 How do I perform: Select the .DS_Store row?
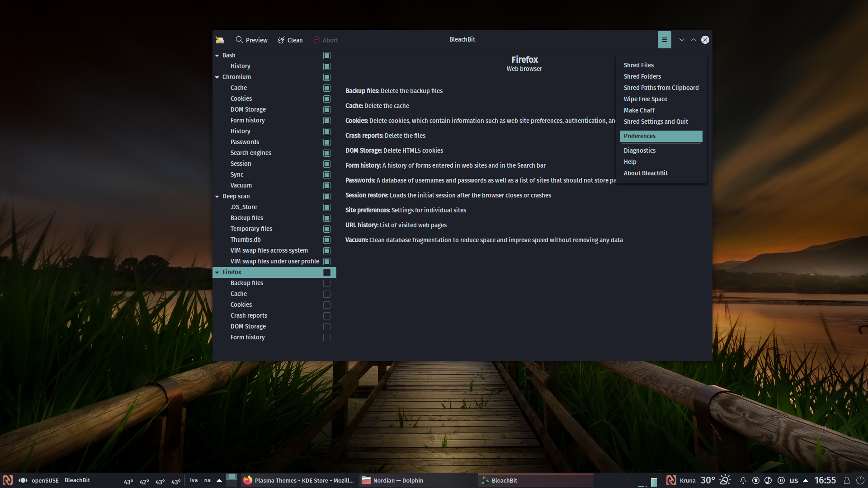[274, 207]
